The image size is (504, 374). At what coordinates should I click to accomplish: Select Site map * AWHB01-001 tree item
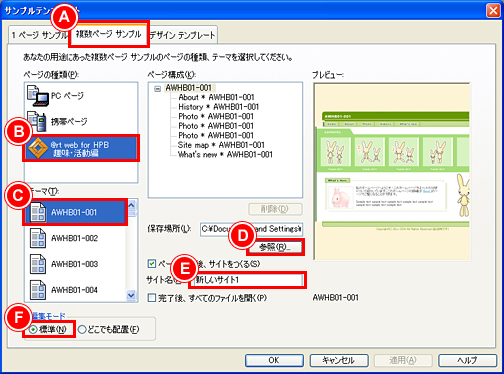click(x=221, y=145)
